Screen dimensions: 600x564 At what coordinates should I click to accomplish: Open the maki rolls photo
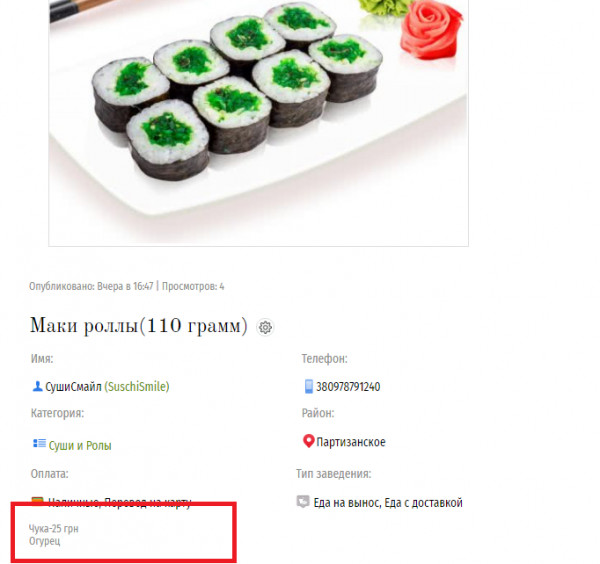pyautogui.click(x=258, y=123)
